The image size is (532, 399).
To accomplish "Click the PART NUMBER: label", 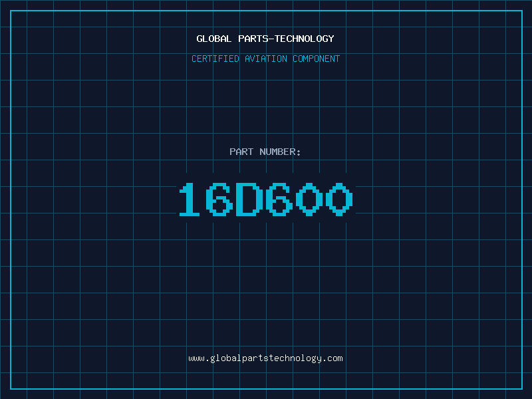I will (265, 152).
